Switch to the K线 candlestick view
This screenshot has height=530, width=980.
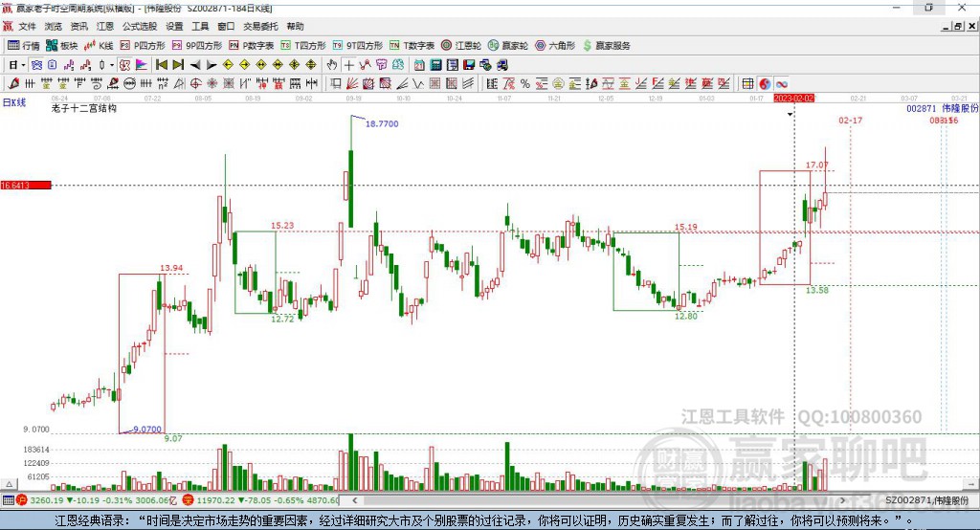(x=99, y=46)
